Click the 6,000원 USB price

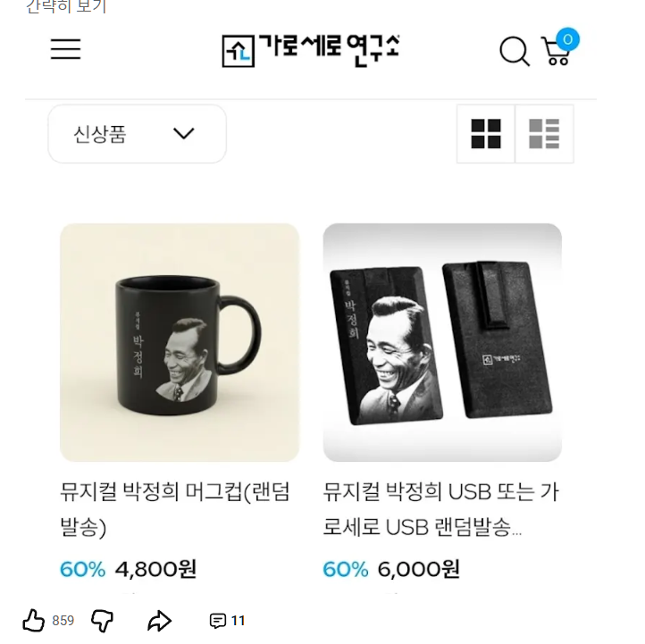418,569
